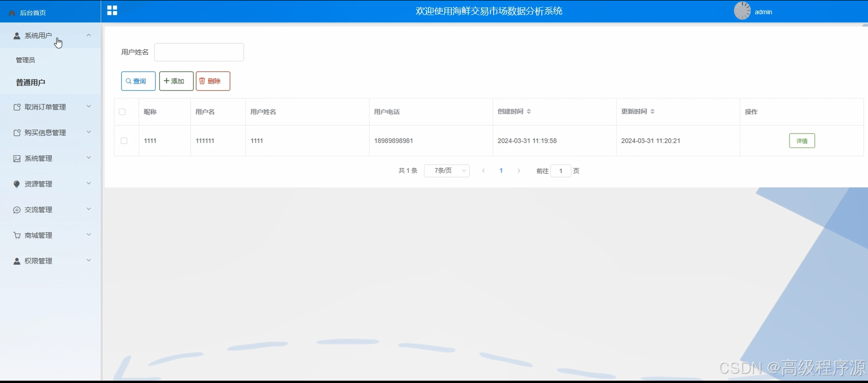Click the 删除 delete button
The width and height of the screenshot is (868, 383).
pyautogui.click(x=213, y=81)
